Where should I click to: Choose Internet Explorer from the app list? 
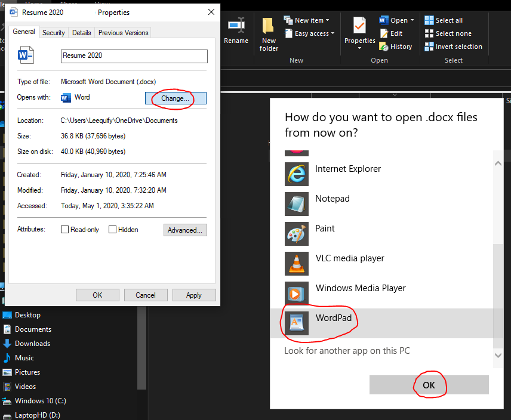click(381, 174)
